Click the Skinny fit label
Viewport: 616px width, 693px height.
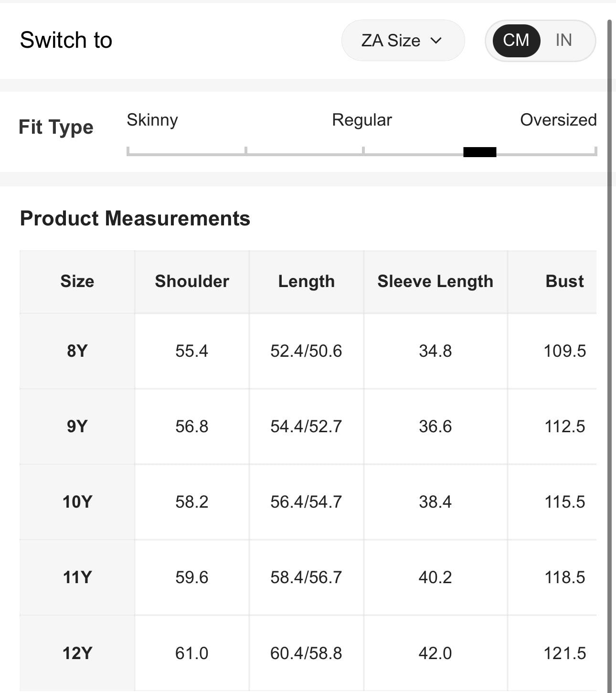click(152, 120)
